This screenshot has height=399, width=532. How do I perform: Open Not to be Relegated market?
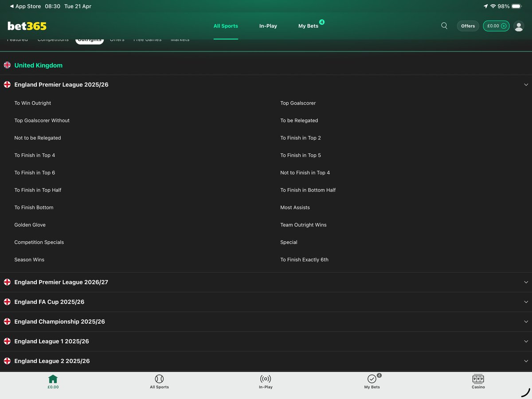pyautogui.click(x=38, y=138)
